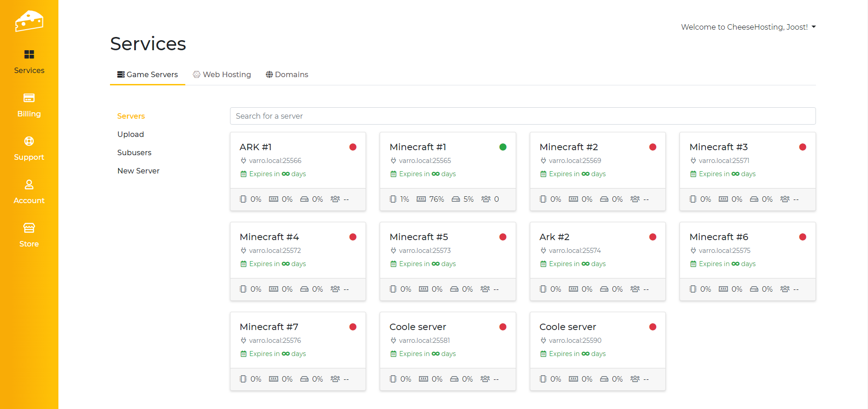868x409 pixels.
Task: Expand the Welcome to CheeseHosting user dropdown
Action: click(748, 27)
